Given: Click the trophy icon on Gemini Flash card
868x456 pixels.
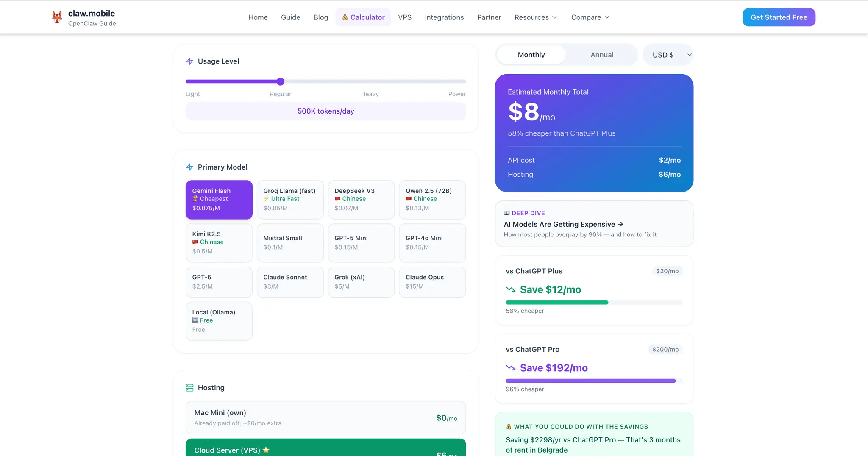Looking at the screenshot, I should [x=195, y=199].
